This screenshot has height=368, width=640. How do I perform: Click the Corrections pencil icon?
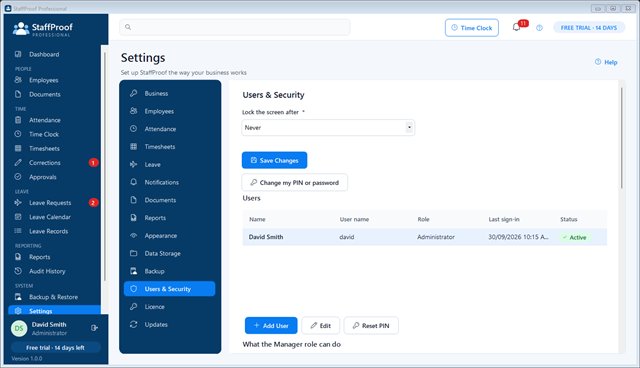point(18,162)
